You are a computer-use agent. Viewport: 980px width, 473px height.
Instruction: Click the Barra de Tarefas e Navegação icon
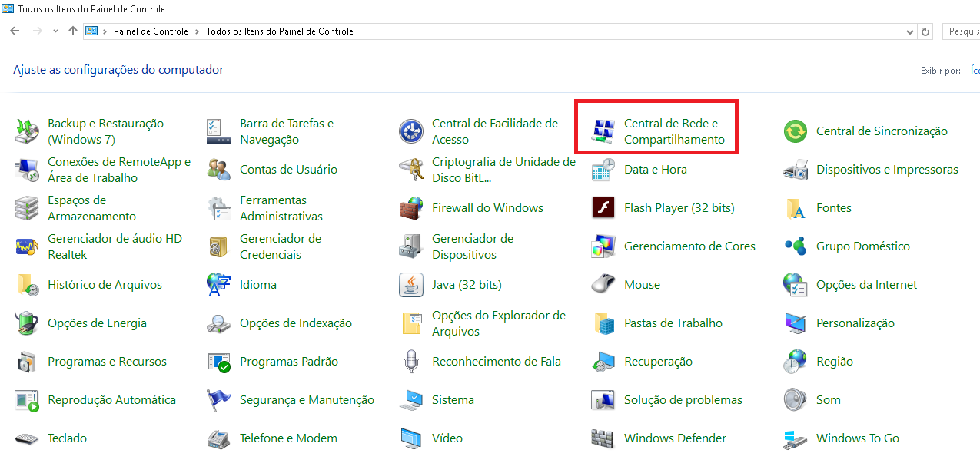tap(219, 131)
